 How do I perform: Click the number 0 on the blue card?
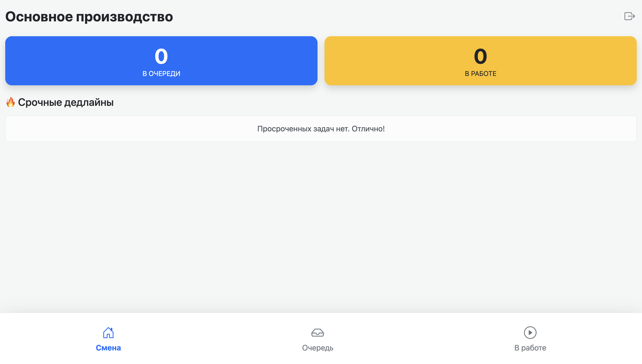(x=161, y=56)
